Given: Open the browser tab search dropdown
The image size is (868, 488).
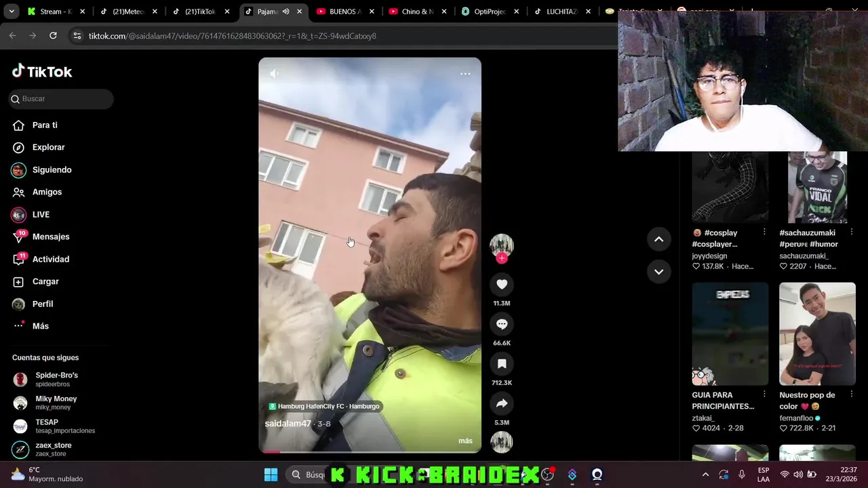Looking at the screenshot, I should click(x=11, y=12).
